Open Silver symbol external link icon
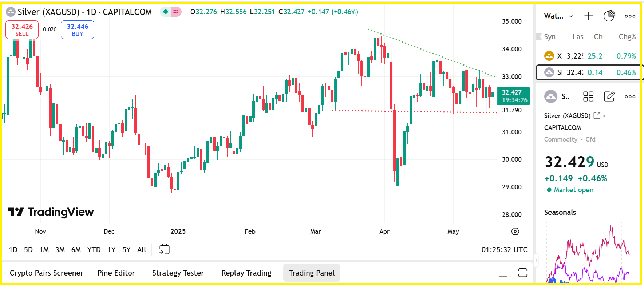Viewport: 644px width, 285px height. 597,115
